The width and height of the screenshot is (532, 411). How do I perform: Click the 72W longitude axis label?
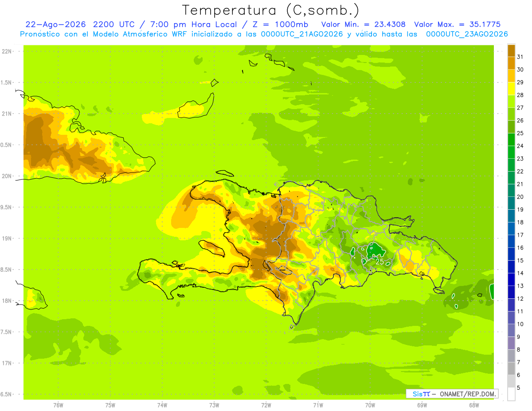266,405
